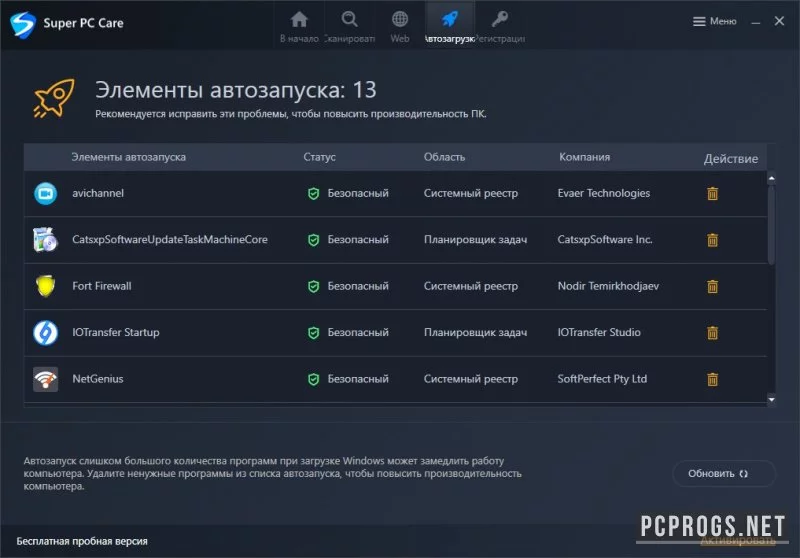Select the Fort Firewall name

(102, 286)
